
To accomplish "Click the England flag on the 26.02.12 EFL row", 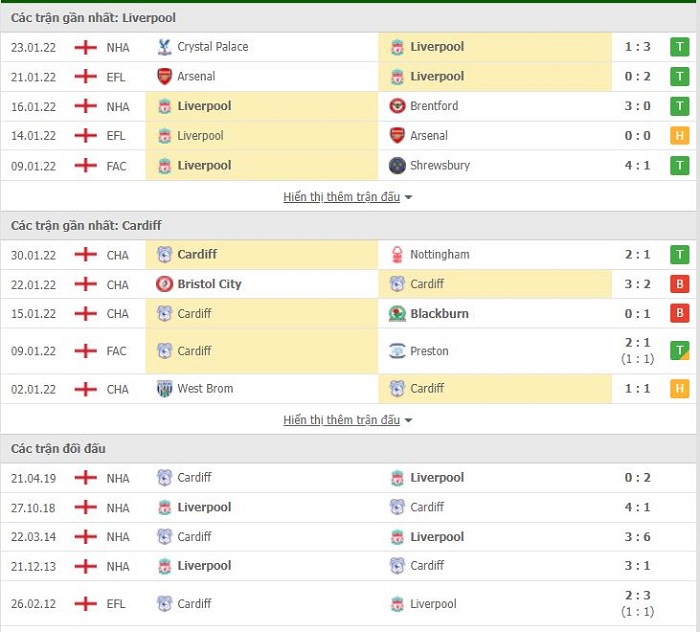I will (85, 604).
